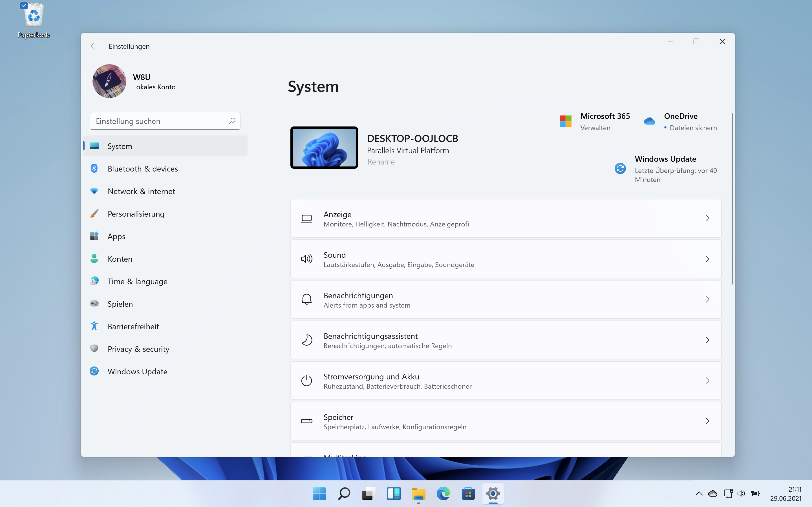This screenshot has height=507, width=812.
Task: Click the Rename link under DESKTOP-OOJLOCB
Action: (381, 162)
